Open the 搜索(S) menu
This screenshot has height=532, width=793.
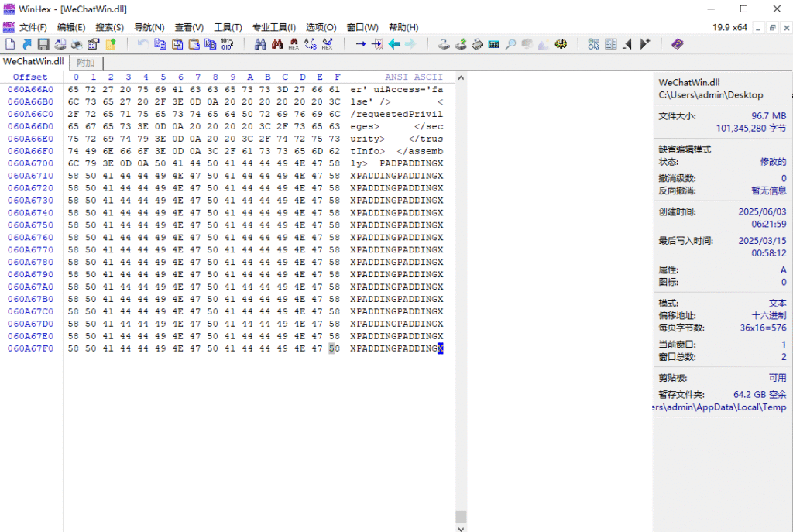pos(110,27)
